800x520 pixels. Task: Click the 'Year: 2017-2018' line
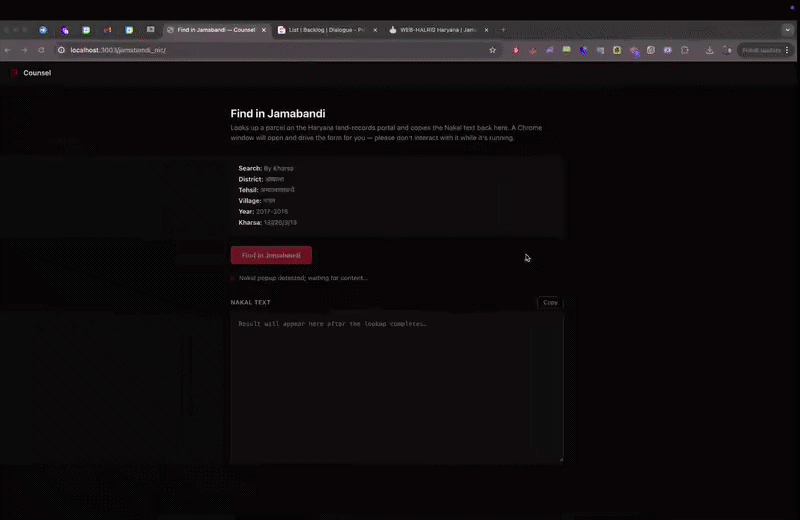pyautogui.click(x=263, y=211)
